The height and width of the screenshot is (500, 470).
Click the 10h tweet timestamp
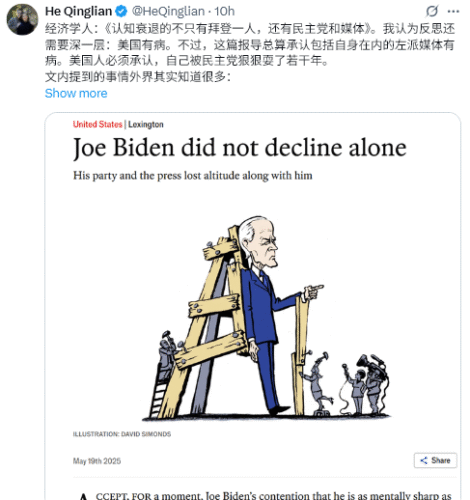[225, 11]
